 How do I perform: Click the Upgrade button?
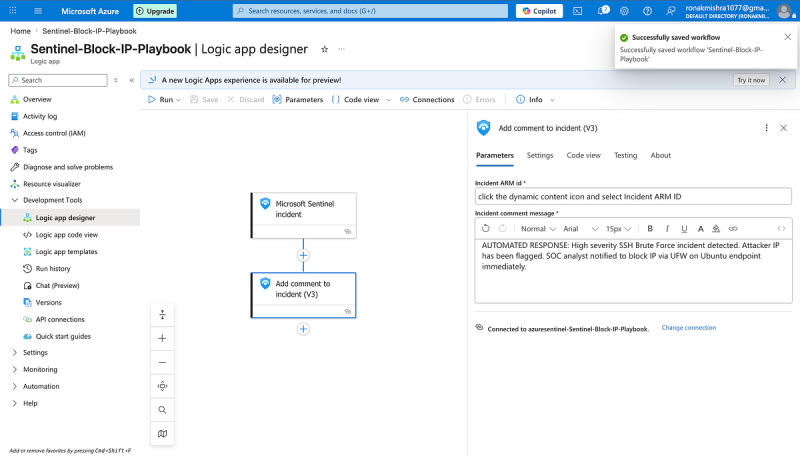pyautogui.click(x=155, y=11)
